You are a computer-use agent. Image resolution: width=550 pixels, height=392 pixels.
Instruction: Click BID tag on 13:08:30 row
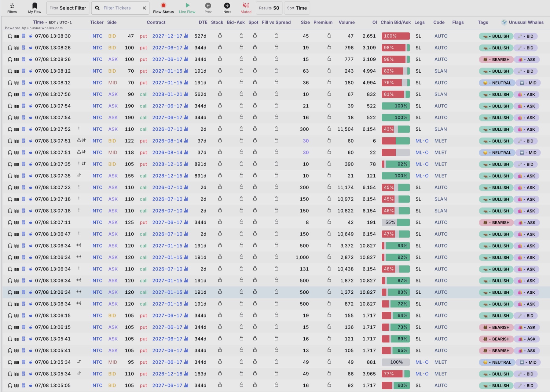[526, 36]
